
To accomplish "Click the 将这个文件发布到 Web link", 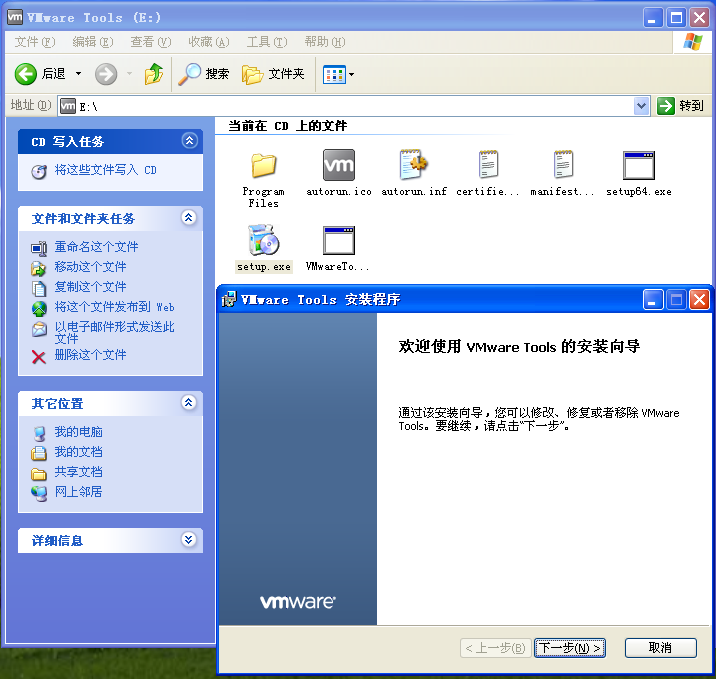I will click(114, 307).
